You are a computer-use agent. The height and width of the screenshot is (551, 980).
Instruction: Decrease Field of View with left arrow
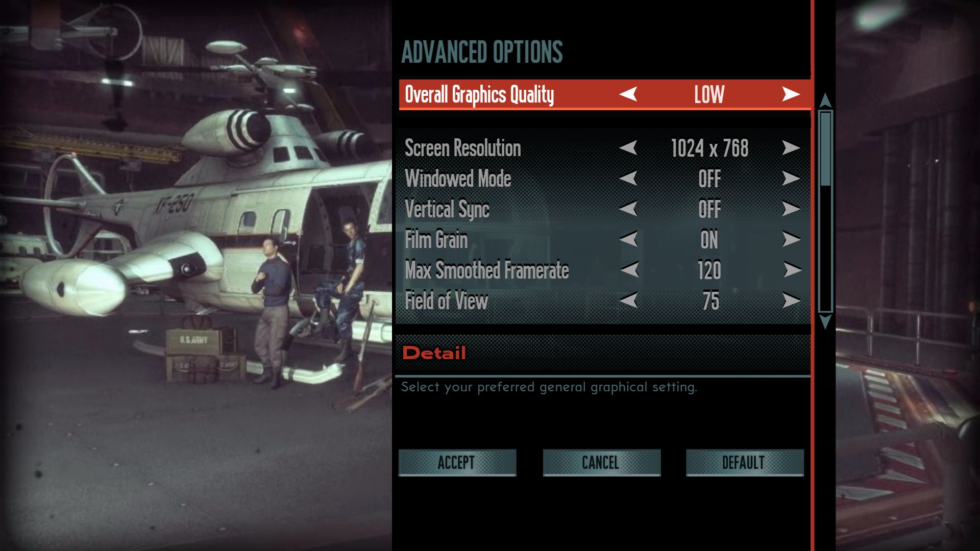(x=628, y=300)
